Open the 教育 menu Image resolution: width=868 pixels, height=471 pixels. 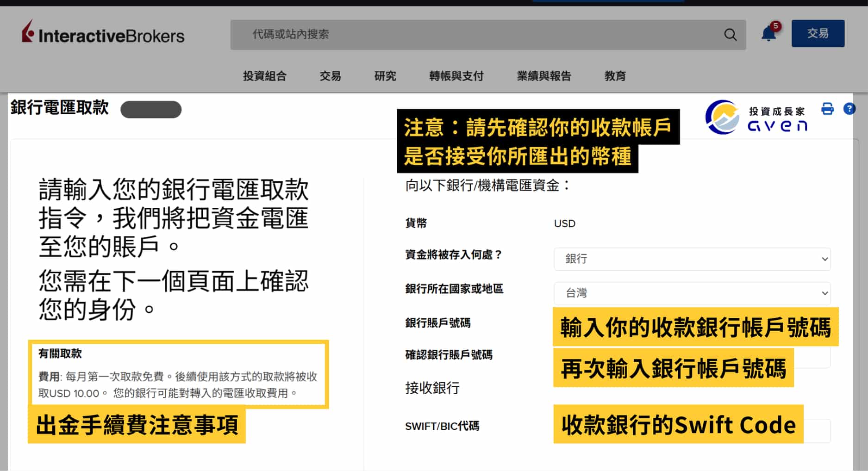point(615,76)
